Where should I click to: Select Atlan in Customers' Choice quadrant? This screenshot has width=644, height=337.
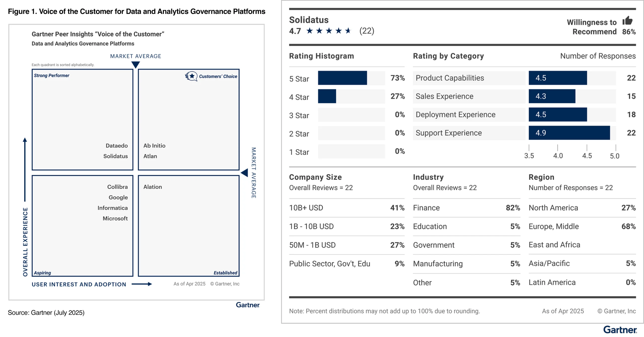tap(150, 156)
